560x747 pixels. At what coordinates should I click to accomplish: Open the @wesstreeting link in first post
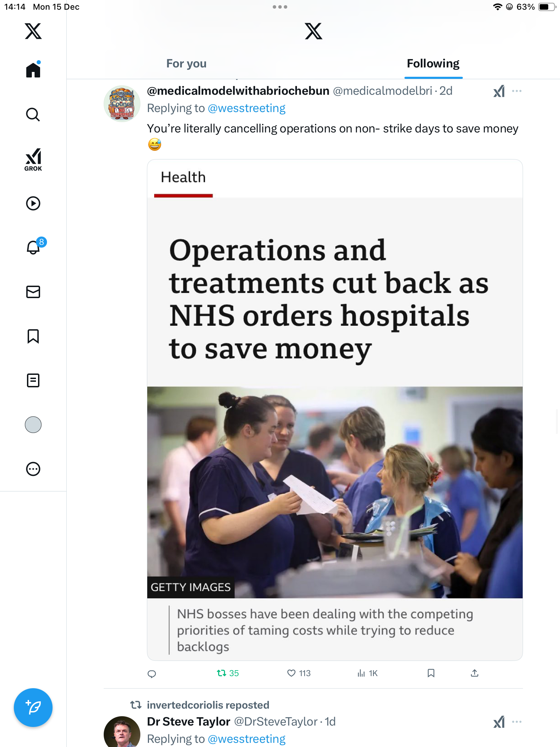click(x=246, y=108)
